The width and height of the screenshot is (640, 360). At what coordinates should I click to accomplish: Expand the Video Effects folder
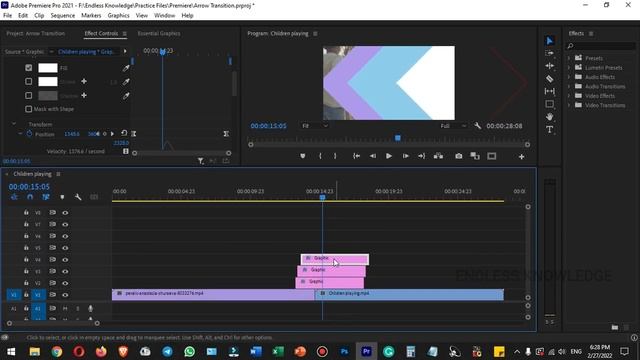[x=569, y=96]
